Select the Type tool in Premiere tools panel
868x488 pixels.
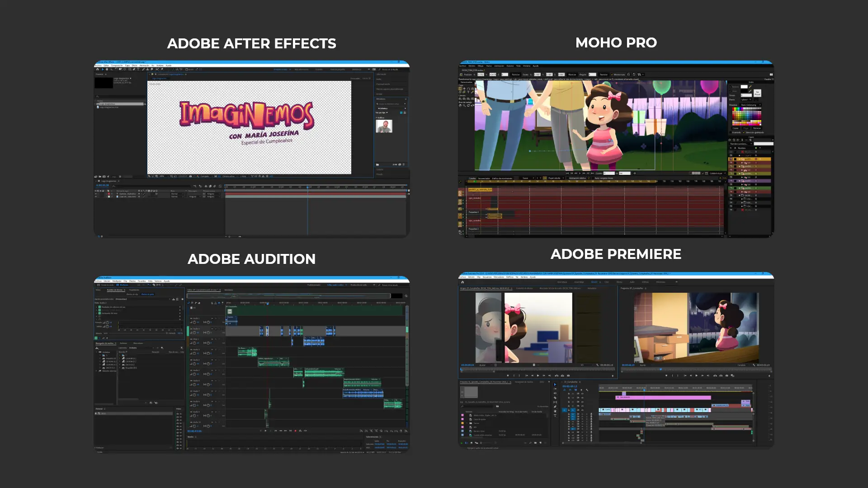click(555, 416)
